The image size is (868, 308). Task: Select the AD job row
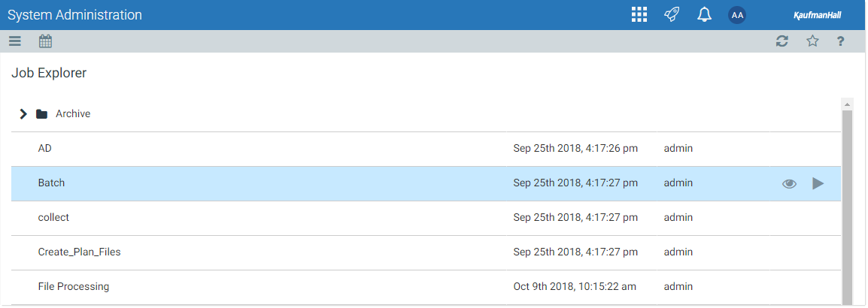(426, 149)
